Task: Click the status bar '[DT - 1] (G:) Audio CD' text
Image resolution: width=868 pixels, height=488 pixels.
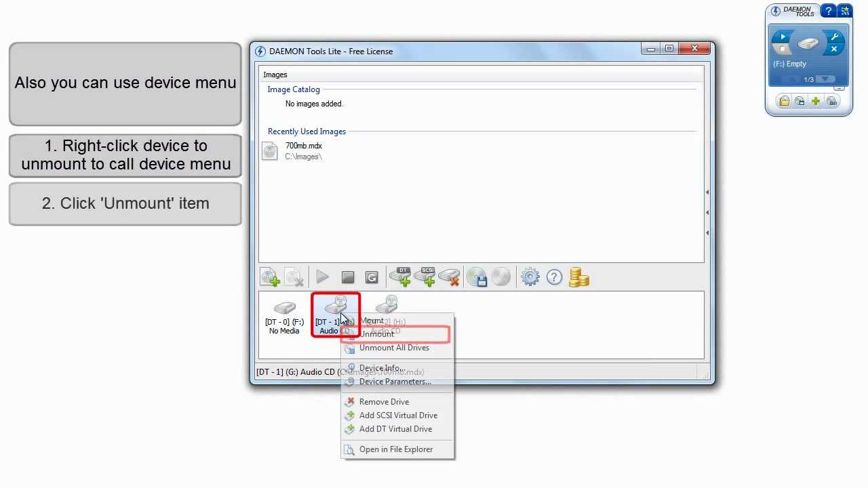Action: (x=296, y=372)
